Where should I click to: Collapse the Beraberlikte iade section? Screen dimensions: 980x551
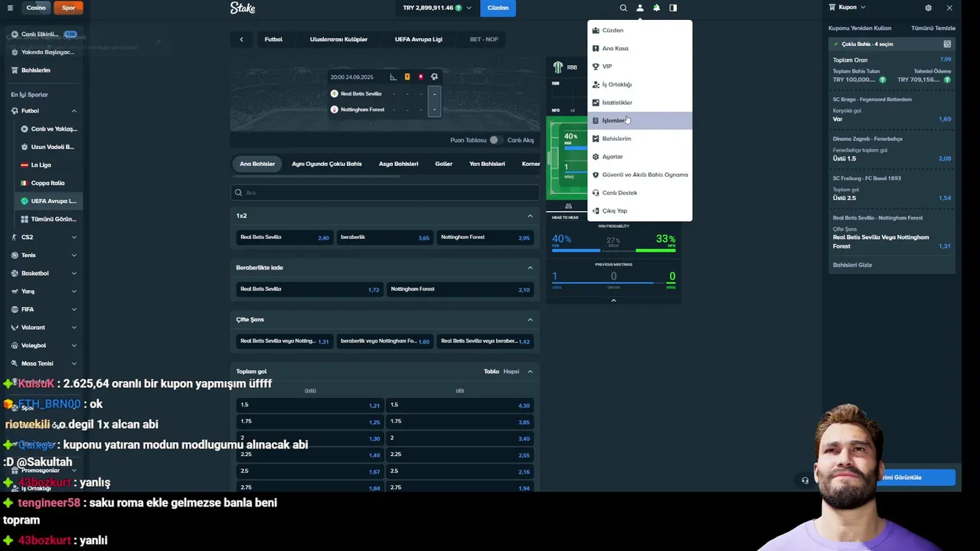tap(530, 268)
